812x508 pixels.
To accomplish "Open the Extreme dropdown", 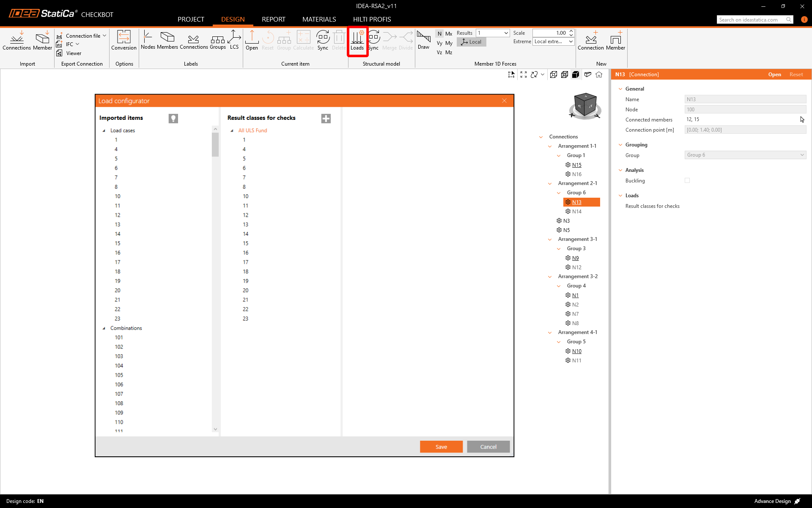I will 553,41.
